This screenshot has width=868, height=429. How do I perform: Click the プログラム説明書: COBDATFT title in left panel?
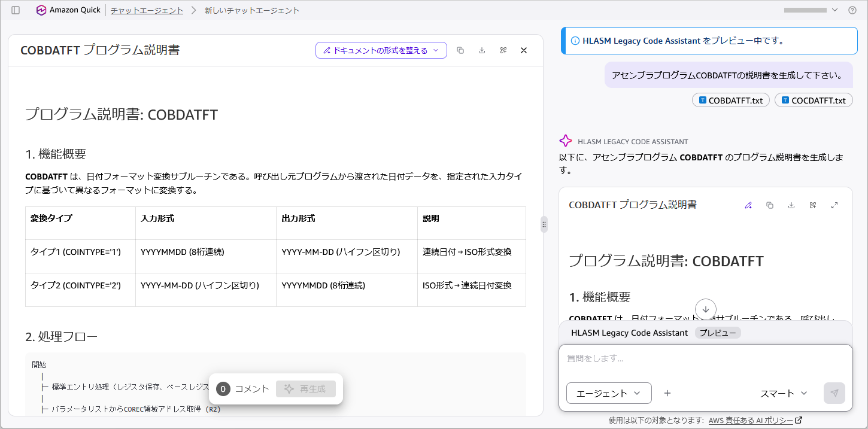point(122,114)
